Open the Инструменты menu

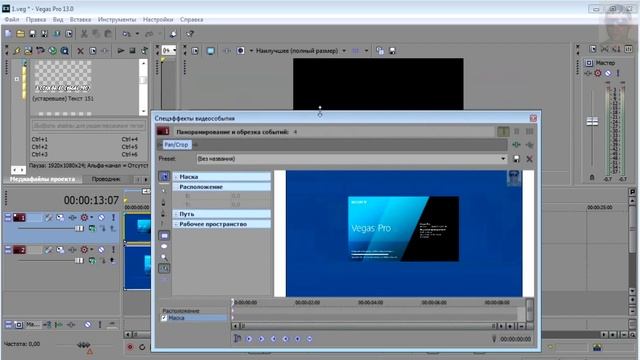[117, 20]
